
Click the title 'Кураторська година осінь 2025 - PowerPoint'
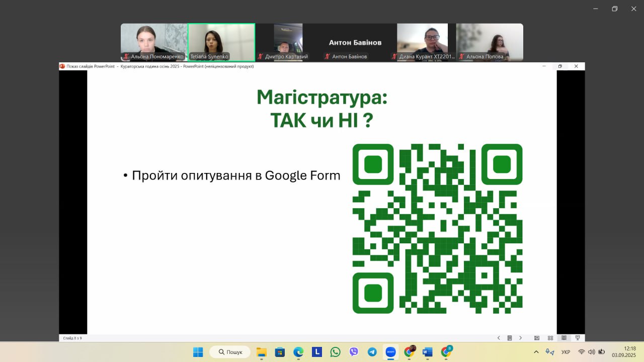tap(187, 66)
